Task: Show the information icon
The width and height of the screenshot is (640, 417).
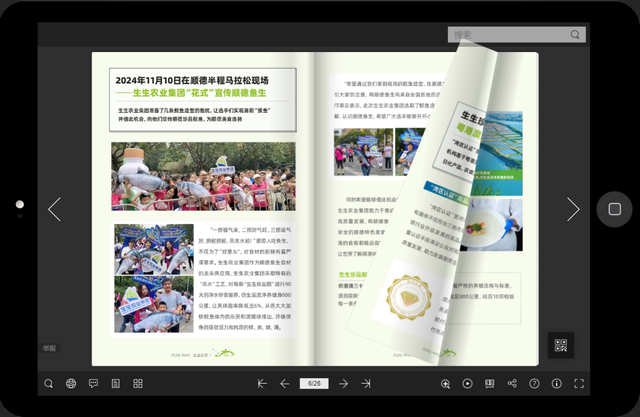Action: click(x=557, y=384)
